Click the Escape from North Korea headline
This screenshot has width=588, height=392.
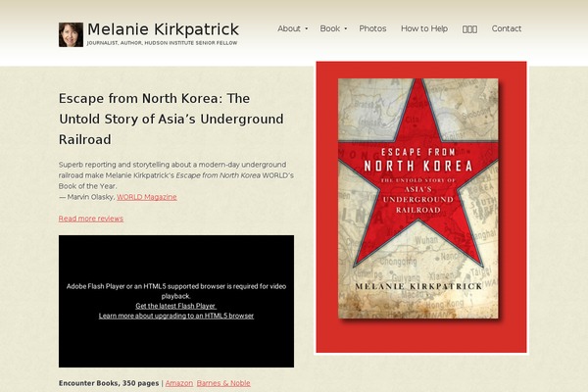tap(171, 119)
